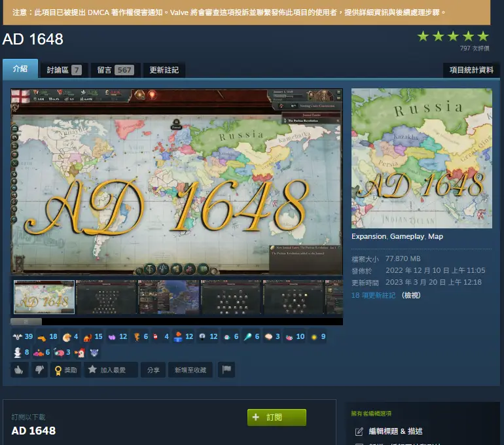The image size is (504, 445).
Task: Click the white bust statue award showing 8
Action: coord(21,352)
